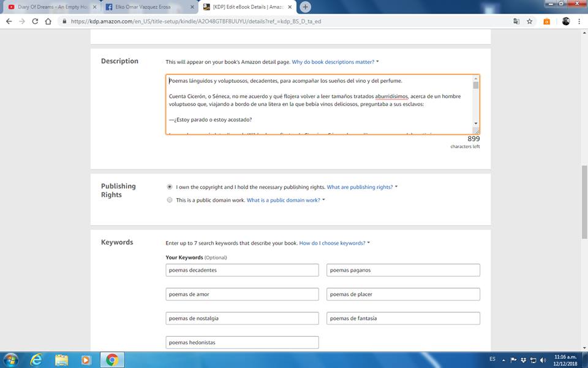Expand "What is a public domain work?" help

coord(285,200)
